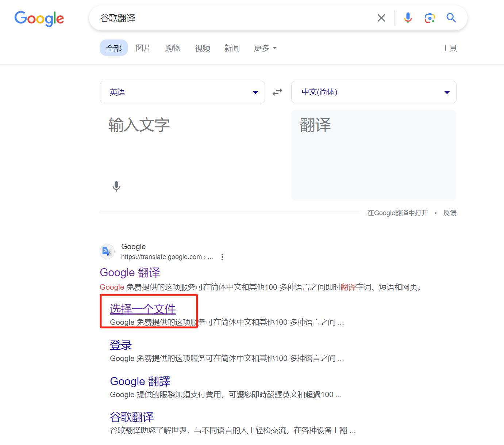Expand the 更多 search filter menu

[265, 48]
